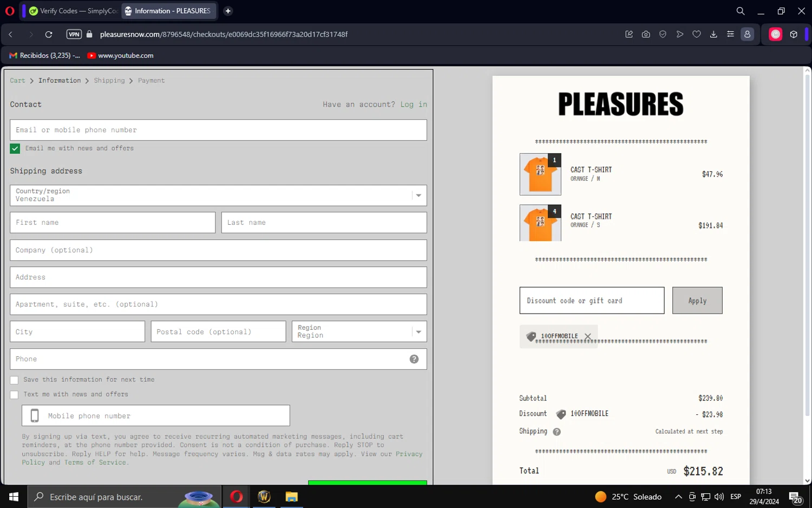Show hidden system tray icons chevron
This screenshot has width=812, height=508.
click(x=678, y=497)
